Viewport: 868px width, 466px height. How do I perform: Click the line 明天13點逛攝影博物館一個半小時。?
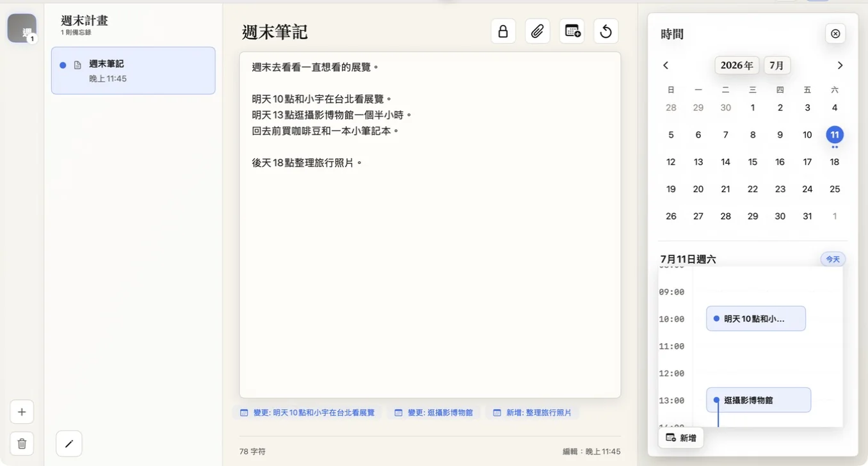point(332,115)
